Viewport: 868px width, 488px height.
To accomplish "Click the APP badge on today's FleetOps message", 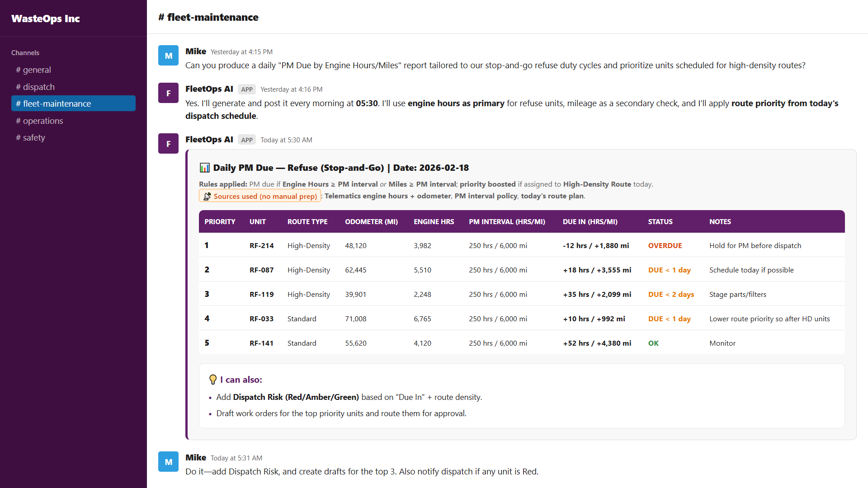I will tap(247, 140).
